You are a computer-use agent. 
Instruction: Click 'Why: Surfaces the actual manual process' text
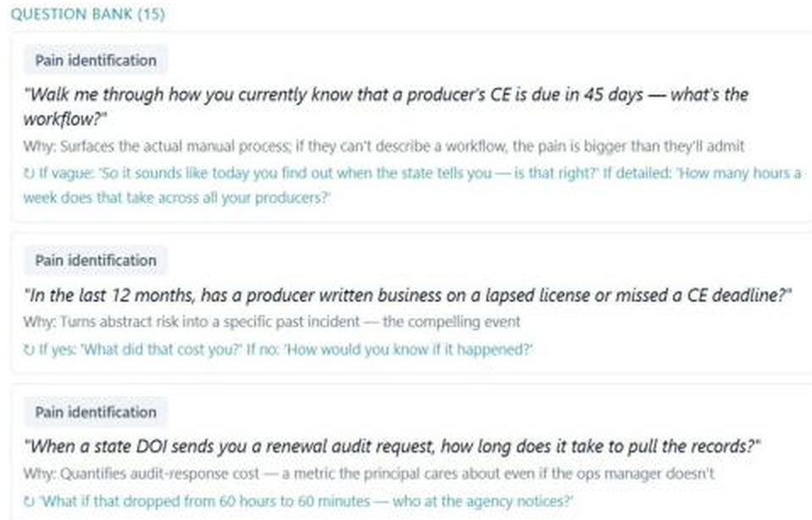coord(384,147)
